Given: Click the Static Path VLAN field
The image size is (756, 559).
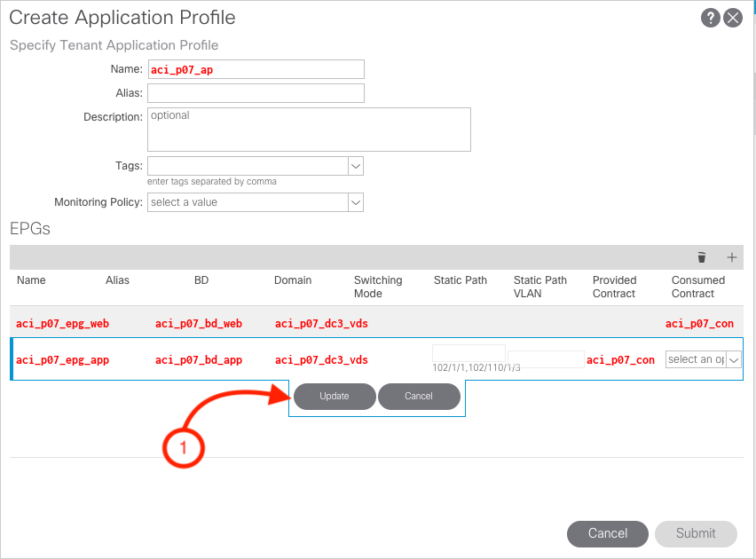Looking at the screenshot, I should click(x=546, y=359).
